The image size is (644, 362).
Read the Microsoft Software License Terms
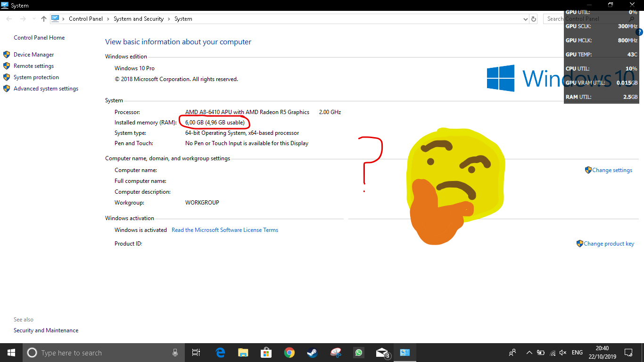(x=225, y=230)
